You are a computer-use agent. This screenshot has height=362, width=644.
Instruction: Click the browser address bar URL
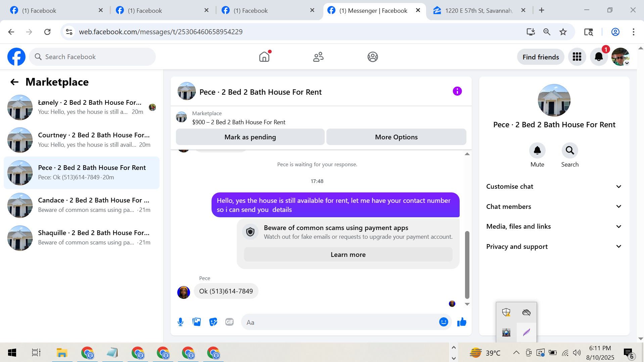[x=161, y=32]
